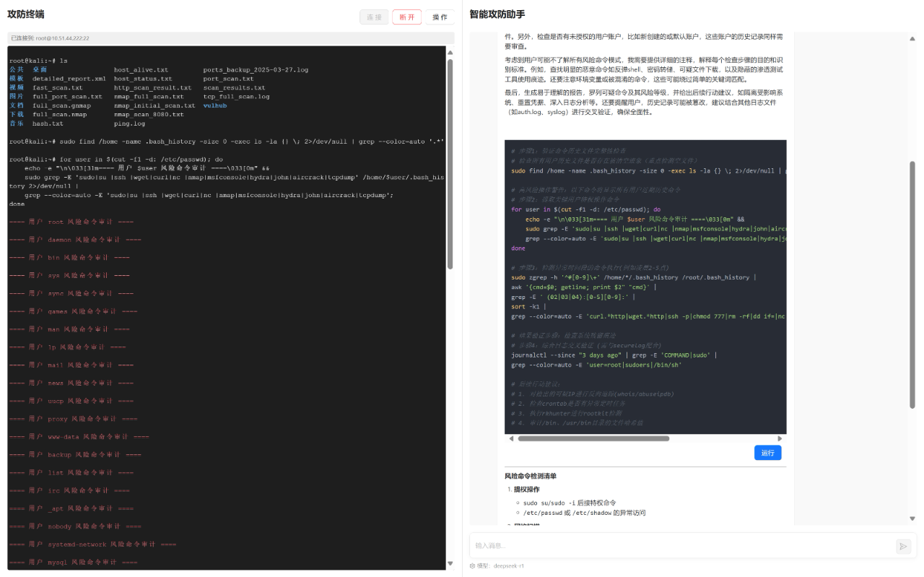Screen dimensions: 924x577
Task: Click code block left scroll arrow
Action: pyautogui.click(x=511, y=438)
